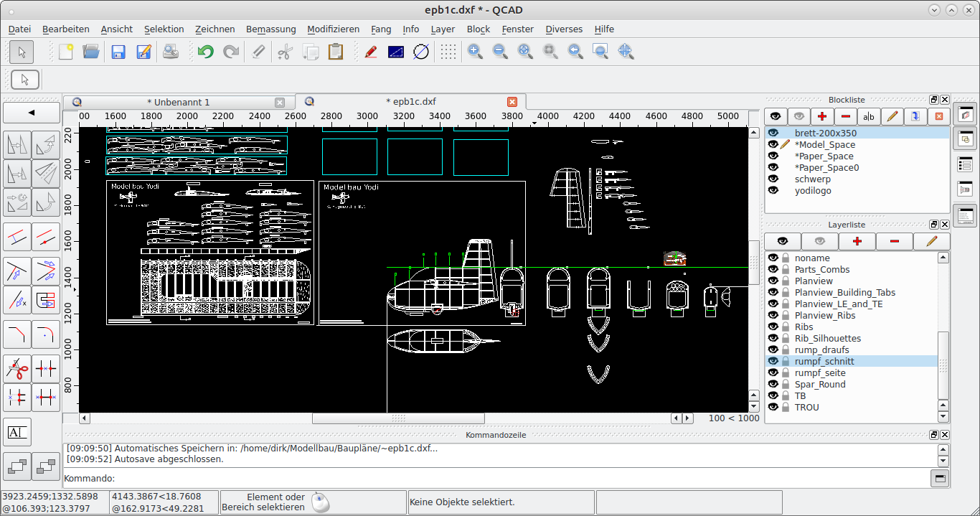Toggle the lock on Planview layer
The image size is (980, 516).
[x=786, y=281]
